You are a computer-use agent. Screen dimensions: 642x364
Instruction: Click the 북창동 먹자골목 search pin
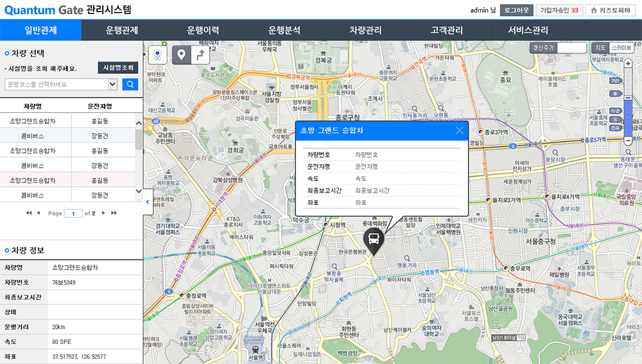click(x=334, y=266)
